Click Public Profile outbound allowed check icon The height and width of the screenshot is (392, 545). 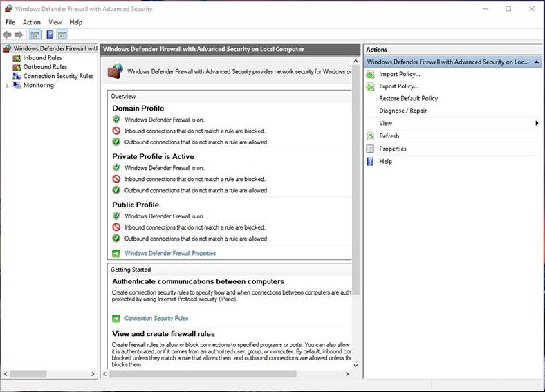coord(116,239)
